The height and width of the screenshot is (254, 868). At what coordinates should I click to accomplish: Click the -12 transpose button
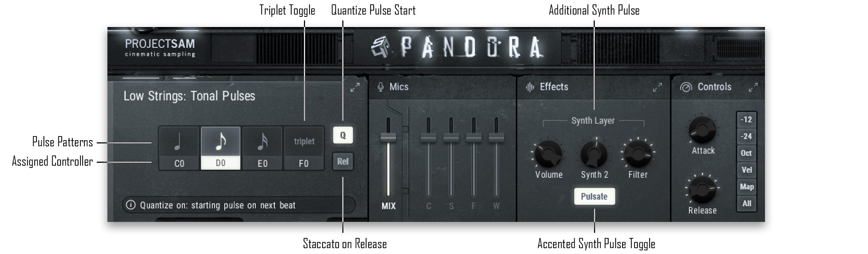[746, 119]
